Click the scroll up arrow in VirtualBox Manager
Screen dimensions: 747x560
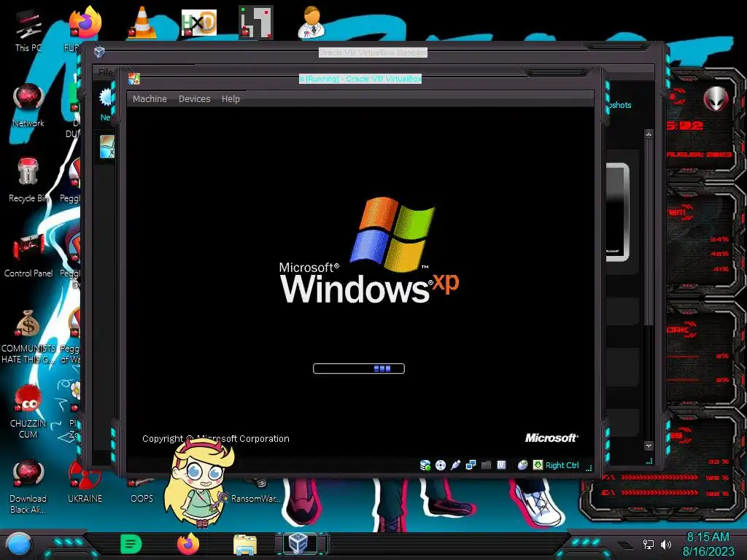649,135
